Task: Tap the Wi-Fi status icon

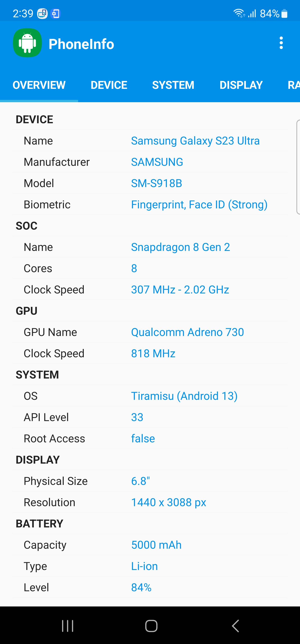Action: click(x=239, y=13)
